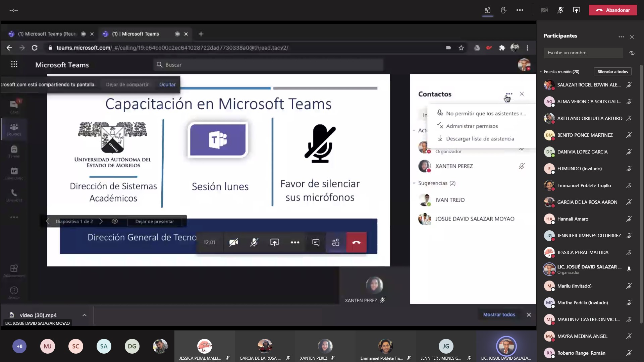Raise hand using the top bar icon
644x362 pixels.
[503, 10]
